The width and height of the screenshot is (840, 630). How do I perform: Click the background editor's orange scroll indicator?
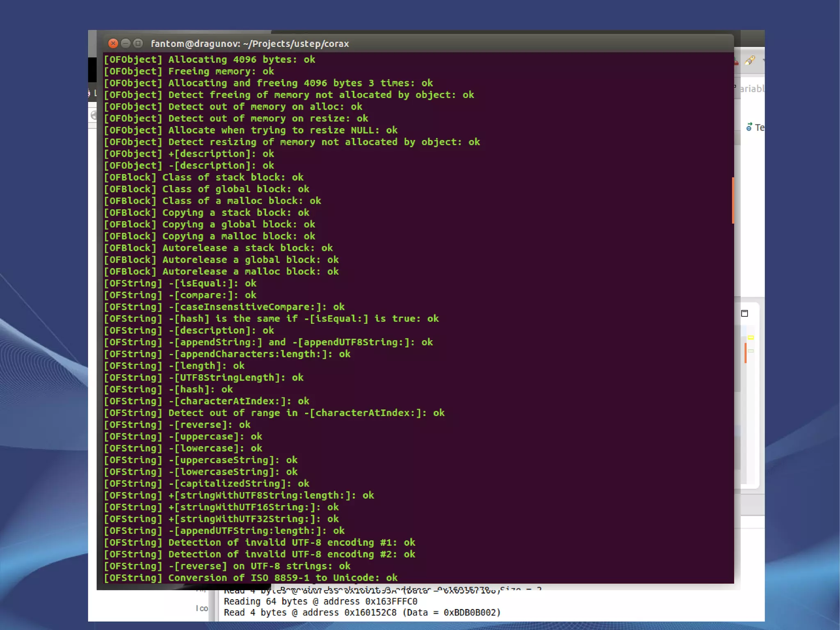745,353
